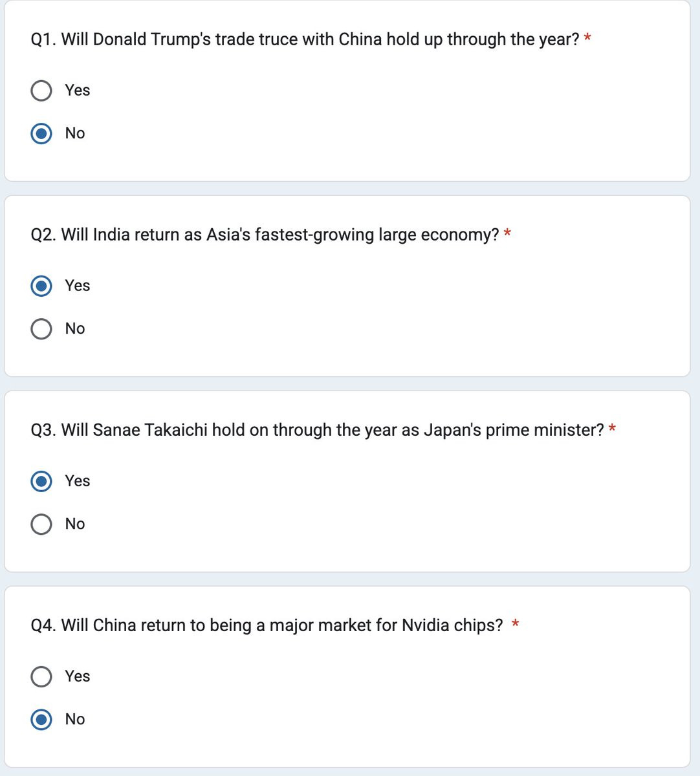Screen dimensions: 700x776
Task: Choose the selected No radio under Q1
Action: (x=41, y=133)
